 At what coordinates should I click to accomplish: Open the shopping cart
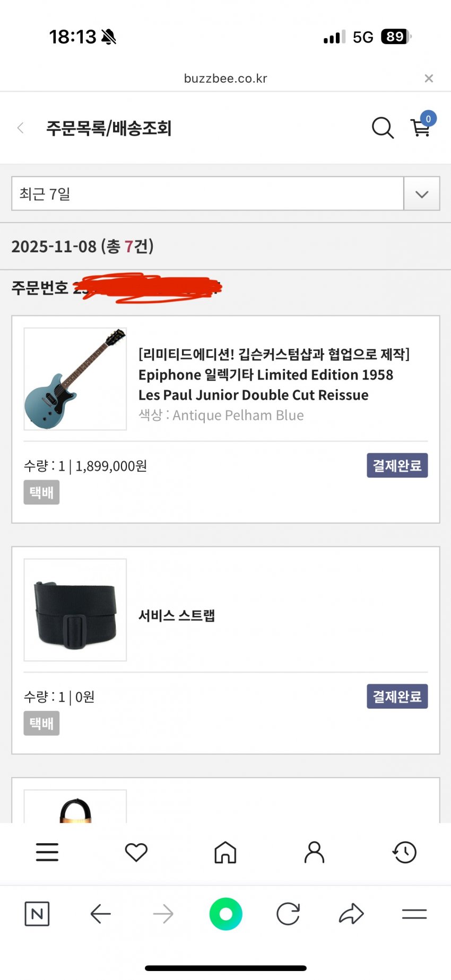point(421,128)
